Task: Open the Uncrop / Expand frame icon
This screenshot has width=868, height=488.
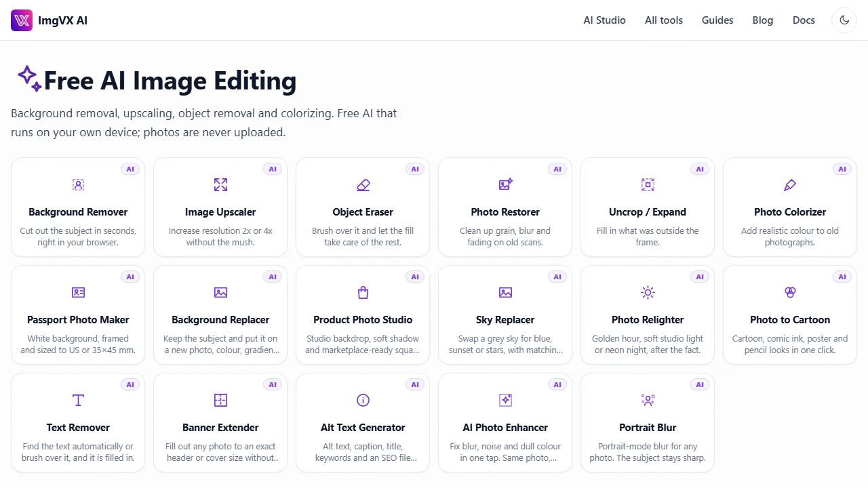Action: pos(648,185)
